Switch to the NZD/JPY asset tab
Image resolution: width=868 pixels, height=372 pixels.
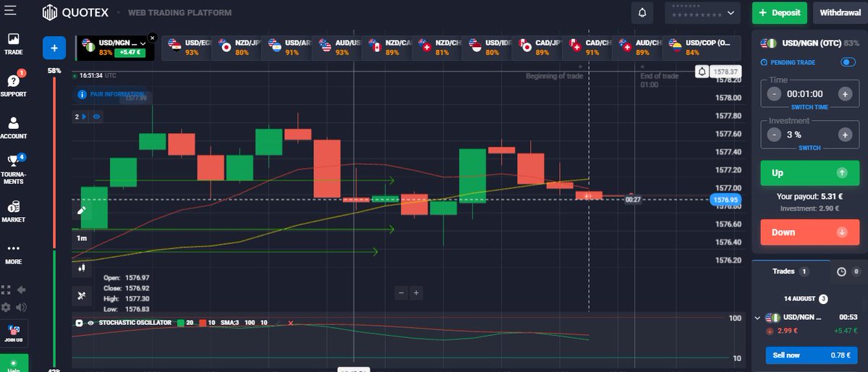(x=239, y=48)
